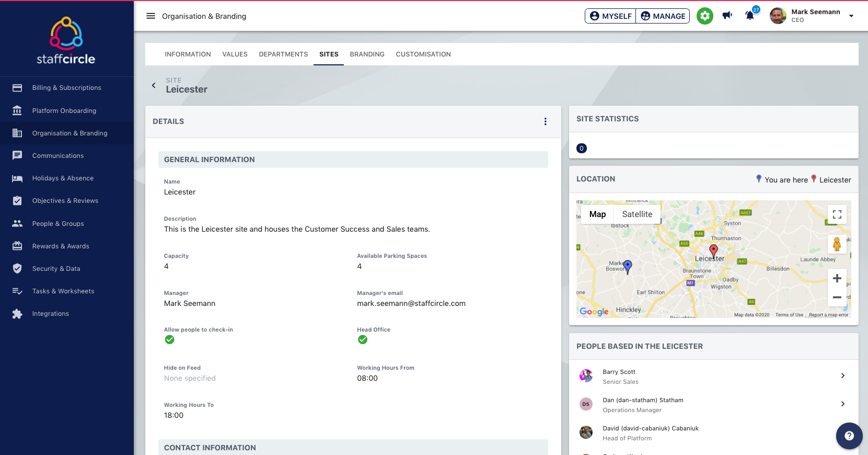868x455 pixels.
Task: Go to Platform Onboarding
Action: coord(67,110)
